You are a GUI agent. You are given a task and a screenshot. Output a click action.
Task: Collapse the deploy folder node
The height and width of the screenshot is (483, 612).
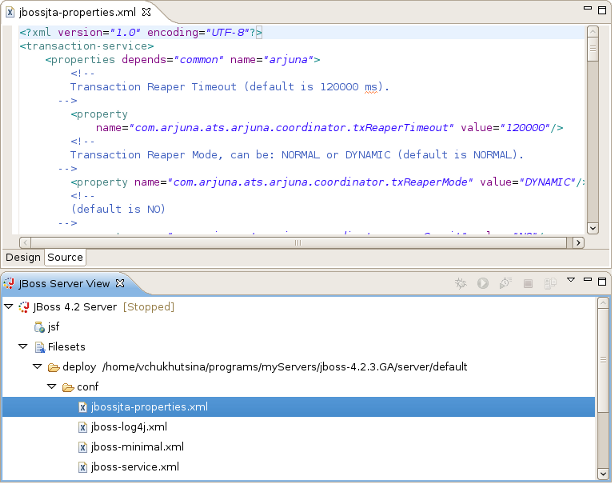pos(36,367)
